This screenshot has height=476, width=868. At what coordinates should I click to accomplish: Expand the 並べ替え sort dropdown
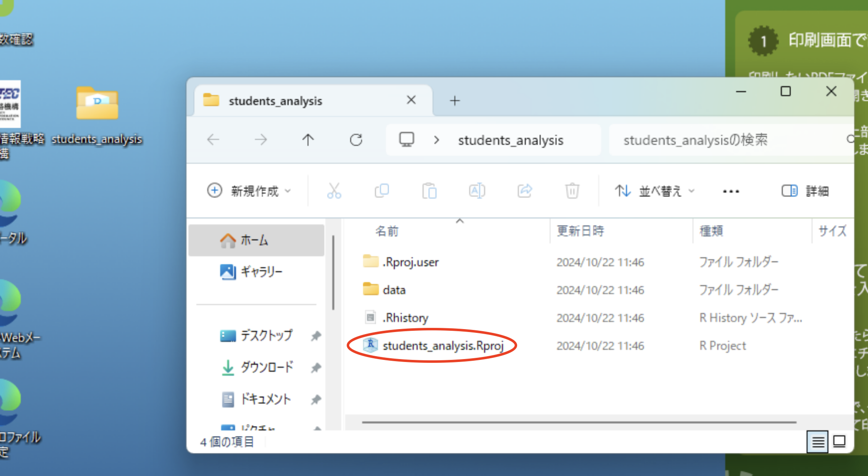pyautogui.click(x=655, y=191)
